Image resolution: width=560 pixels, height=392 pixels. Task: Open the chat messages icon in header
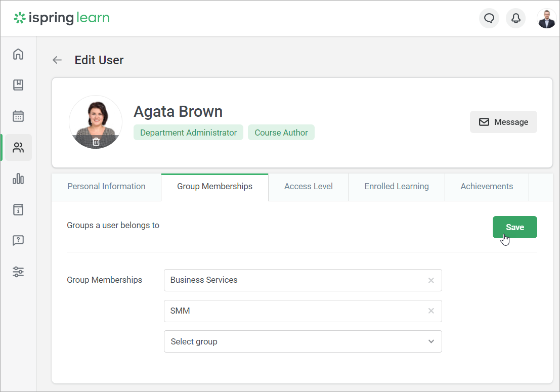(489, 18)
